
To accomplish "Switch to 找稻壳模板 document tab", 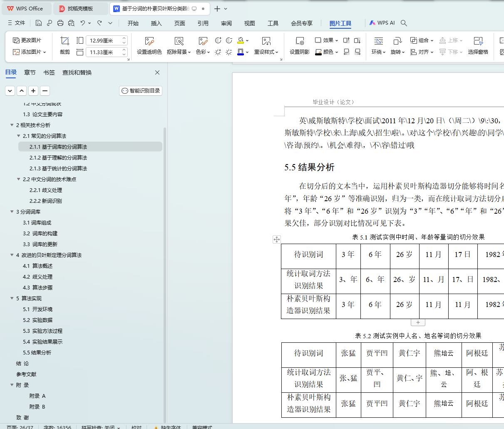I will pos(81,8).
